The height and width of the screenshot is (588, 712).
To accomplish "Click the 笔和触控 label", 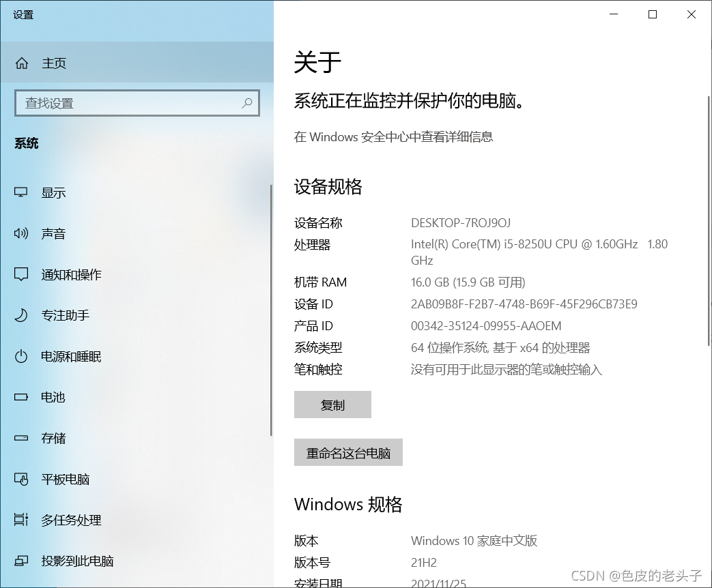I will (318, 369).
